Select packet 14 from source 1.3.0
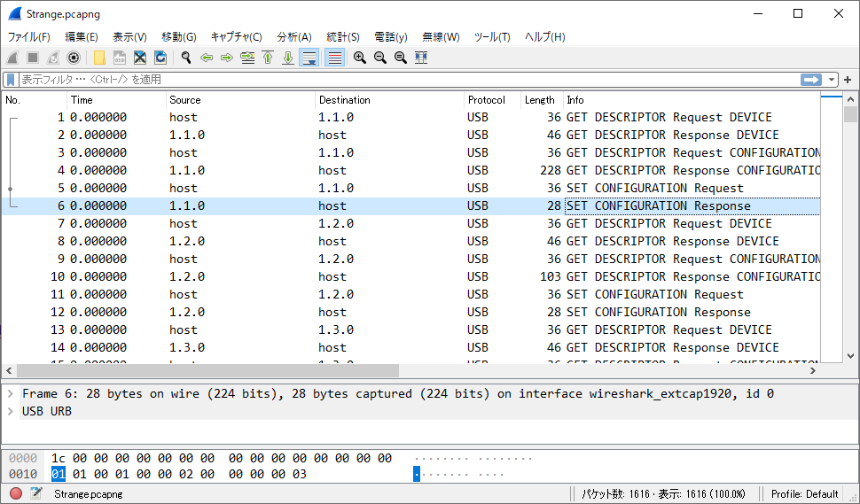Viewport: 860px width, 504px height. coord(411,347)
